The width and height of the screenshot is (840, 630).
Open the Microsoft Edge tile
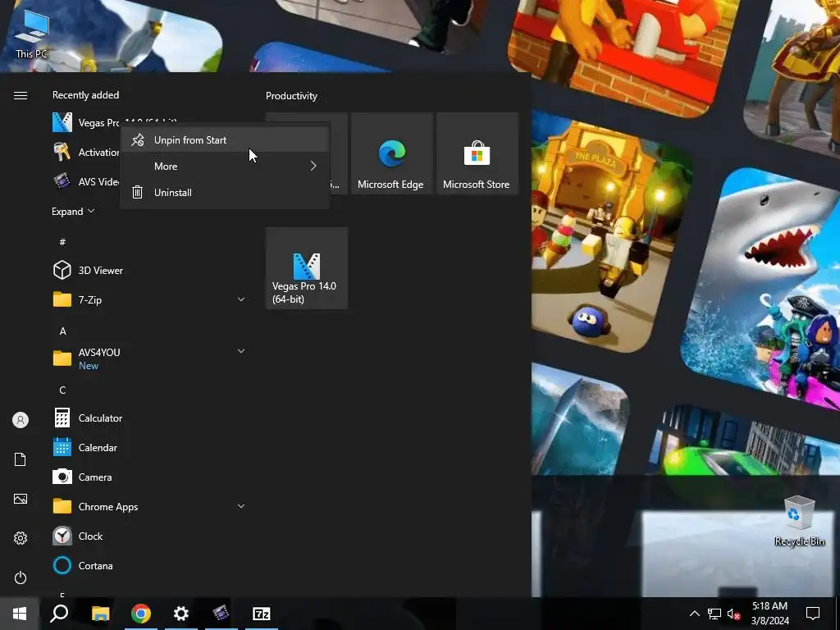click(391, 153)
